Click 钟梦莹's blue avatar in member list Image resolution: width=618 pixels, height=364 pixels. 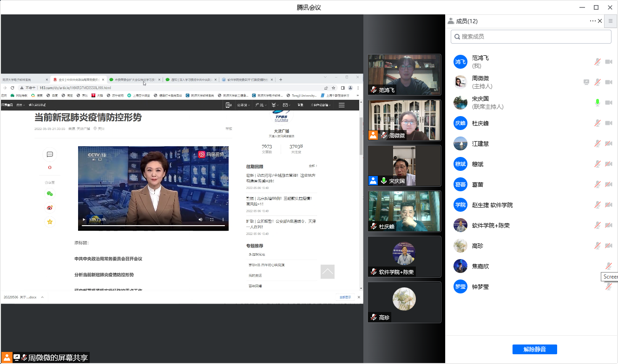pos(460,286)
